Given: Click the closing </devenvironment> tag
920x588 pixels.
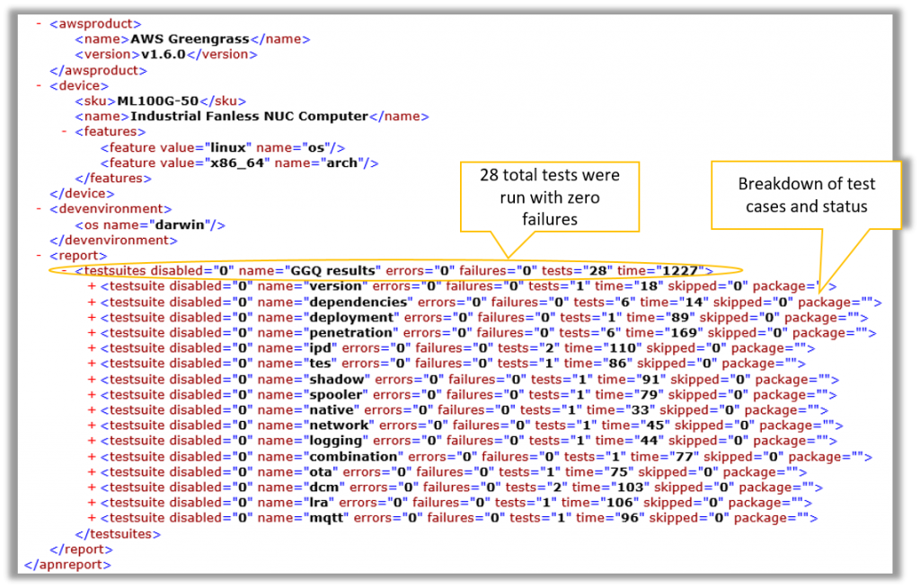Looking at the screenshot, I should pyautogui.click(x=113, y=241).
